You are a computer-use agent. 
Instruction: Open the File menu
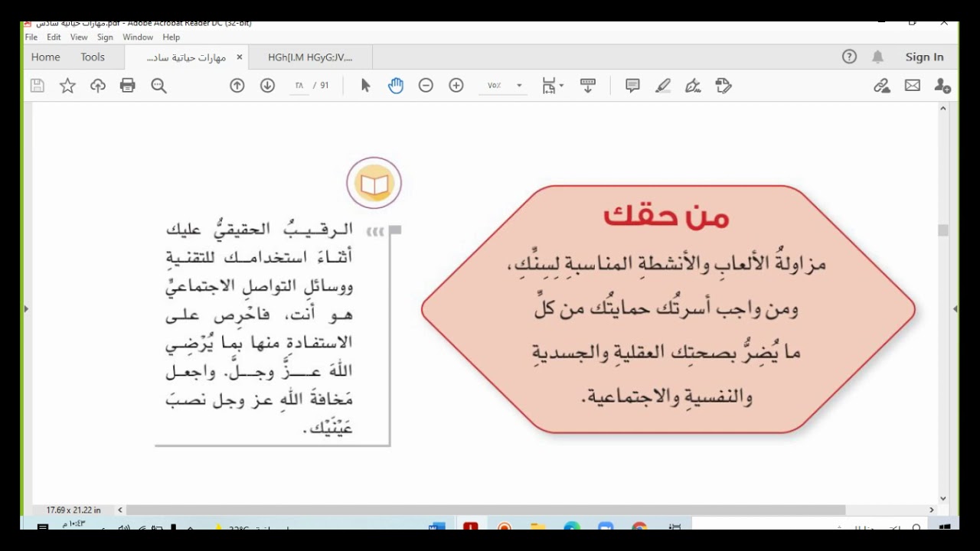pos(31,37)
